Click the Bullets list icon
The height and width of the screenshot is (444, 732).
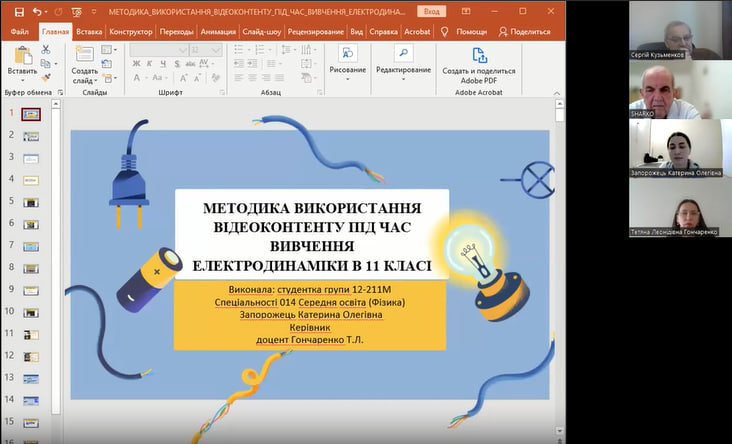coord(241,49)
